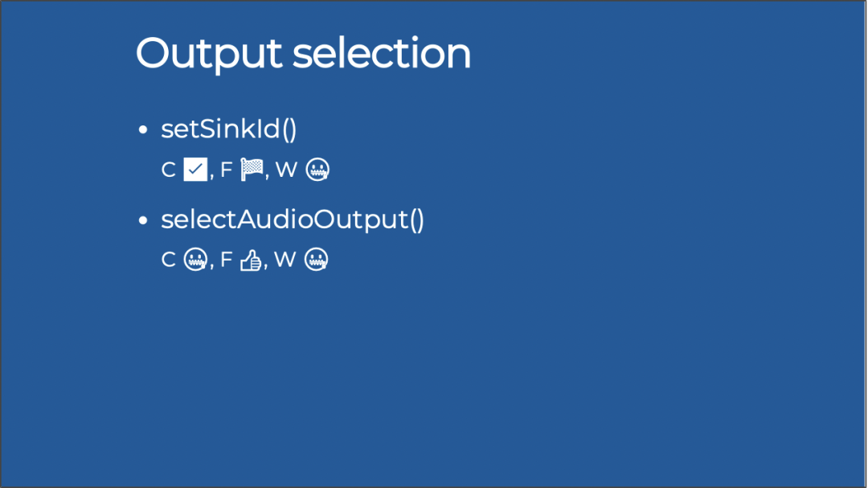Viewport: 868px width, 488px height.
Task: Click the word Output in the title
Action: coord(209,55)
